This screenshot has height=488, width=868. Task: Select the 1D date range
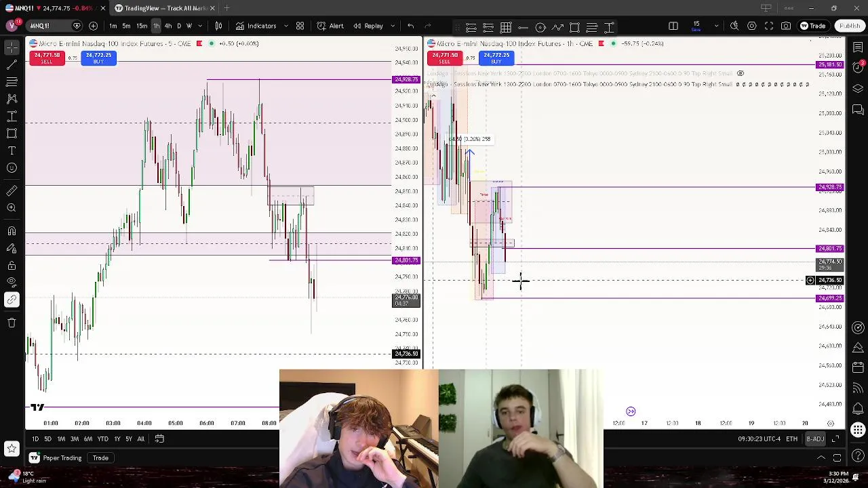35,439
